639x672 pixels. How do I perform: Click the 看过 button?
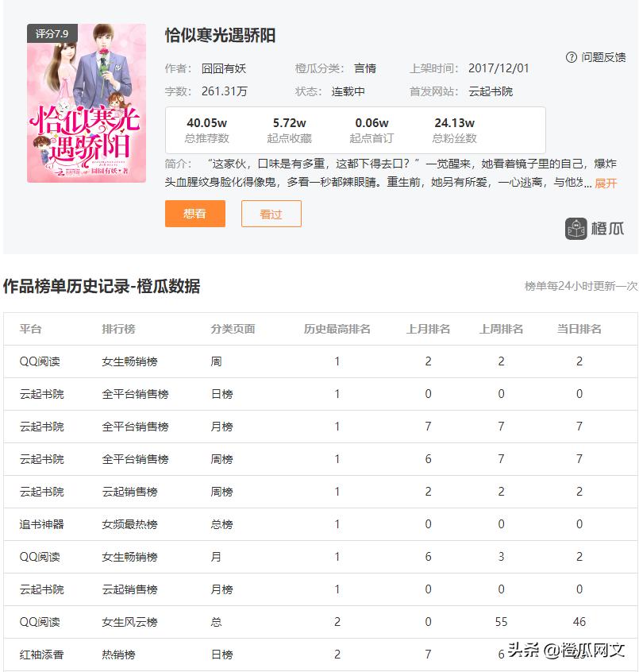click(271, 214)
